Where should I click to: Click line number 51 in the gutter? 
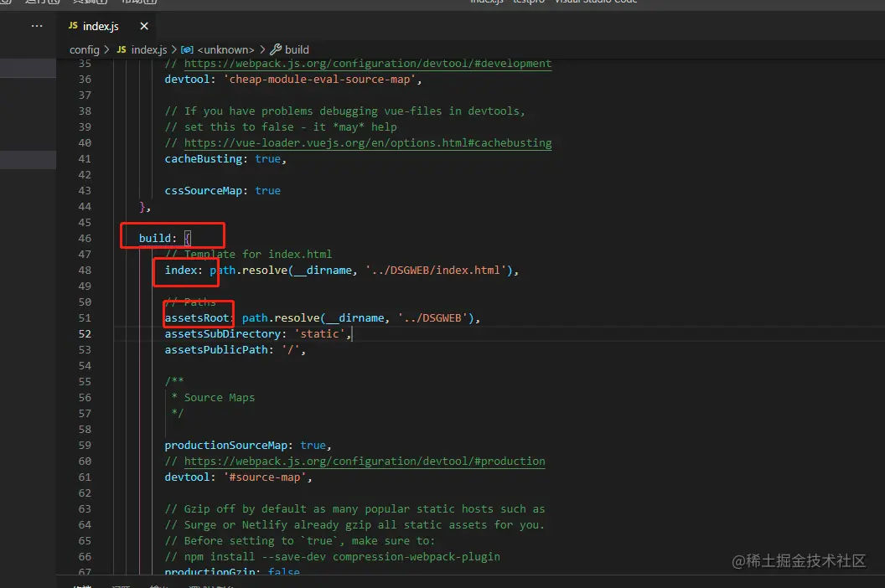pos(85,317)
